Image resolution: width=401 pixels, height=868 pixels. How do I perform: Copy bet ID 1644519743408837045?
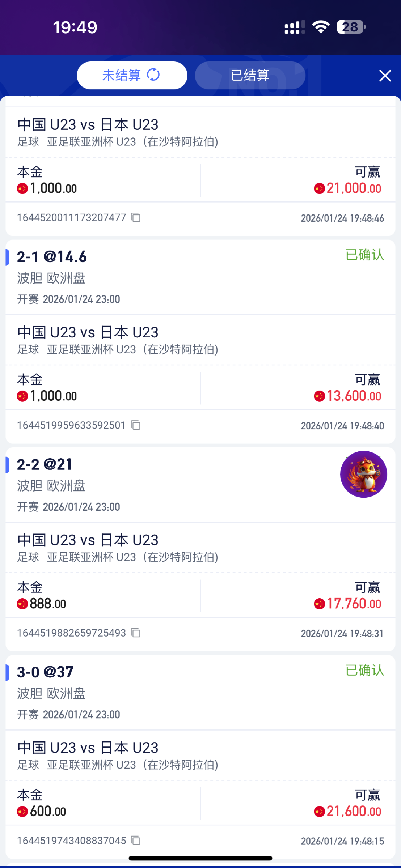[x=136, y=840]
